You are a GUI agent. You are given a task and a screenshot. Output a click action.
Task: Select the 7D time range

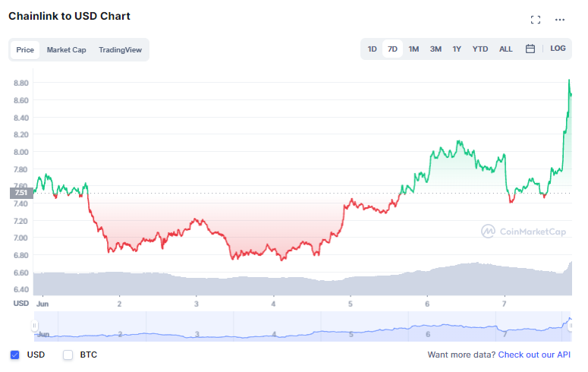pyautogui.click(x=392, y=49)
